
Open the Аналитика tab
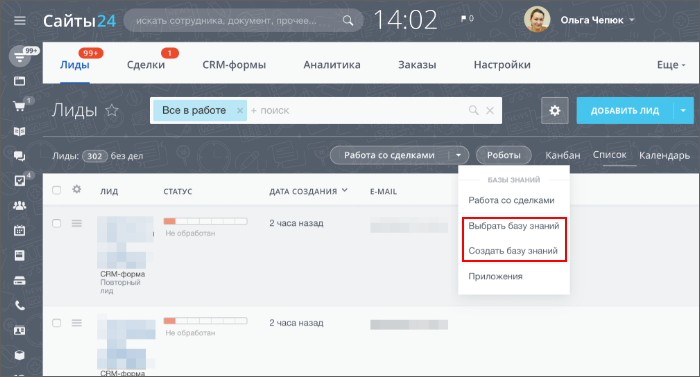click(332, 65)
